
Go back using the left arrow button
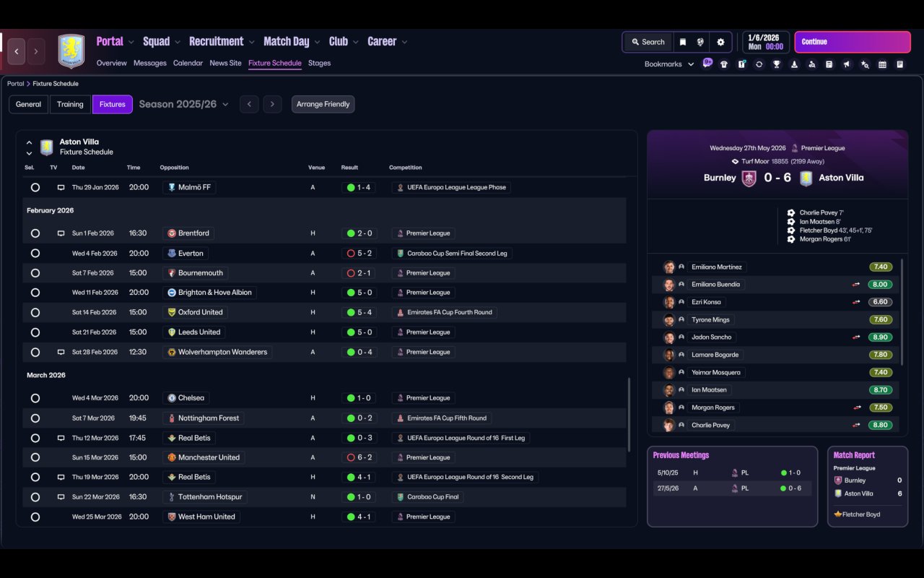[x=17, y=51]
